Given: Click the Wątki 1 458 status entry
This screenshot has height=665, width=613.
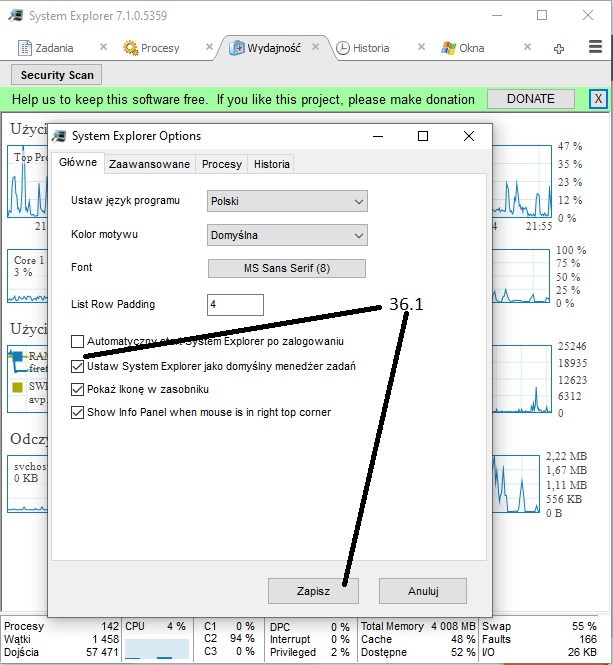Looking at the screenshot, I should click(62, 639).
